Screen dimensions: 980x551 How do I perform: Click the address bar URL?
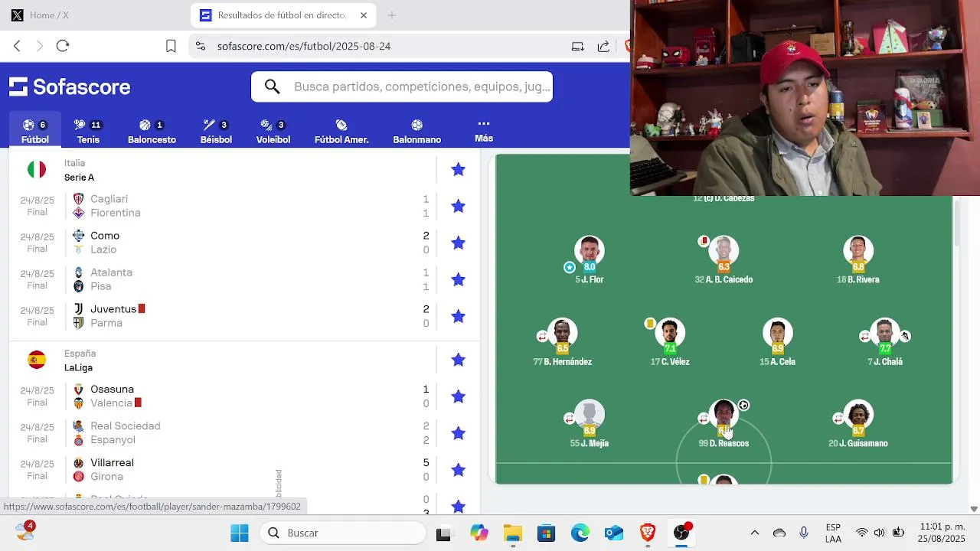pos(304,46)
